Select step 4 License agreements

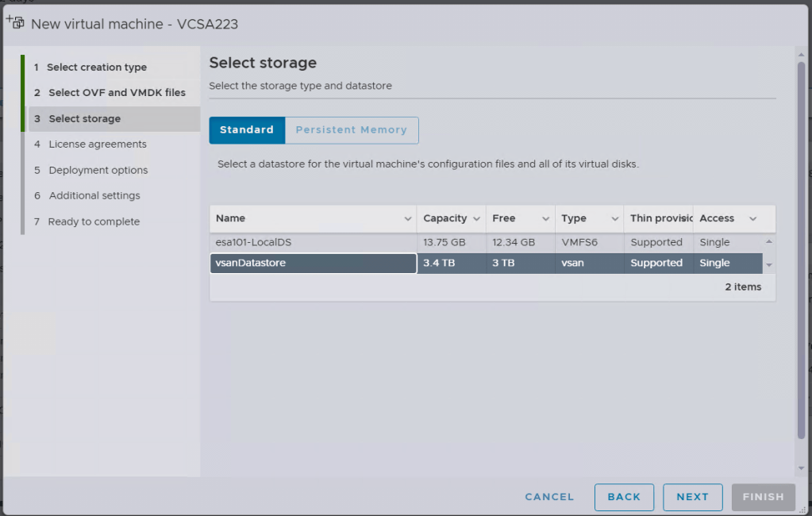(x=98, y=144)
